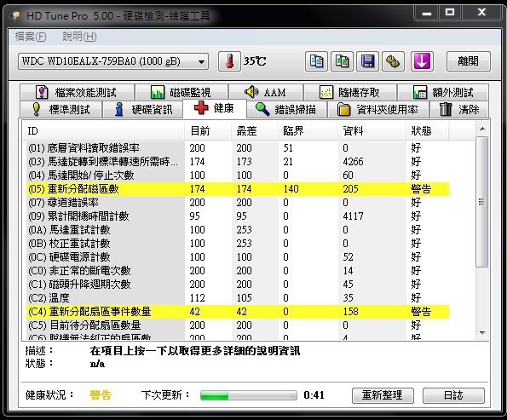Viewport: 507px width, 420px height.
Task: Switch to 隨機存取 tab
Action: tap(350, 93)
